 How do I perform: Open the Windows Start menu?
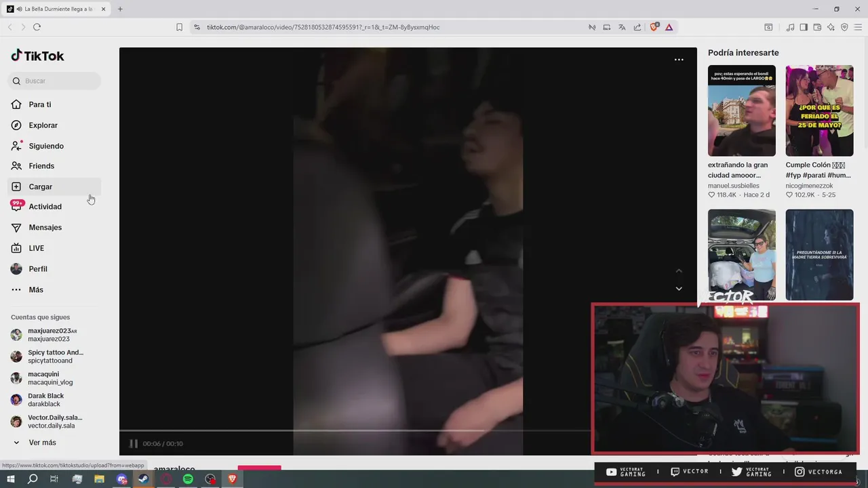[11, 479]
